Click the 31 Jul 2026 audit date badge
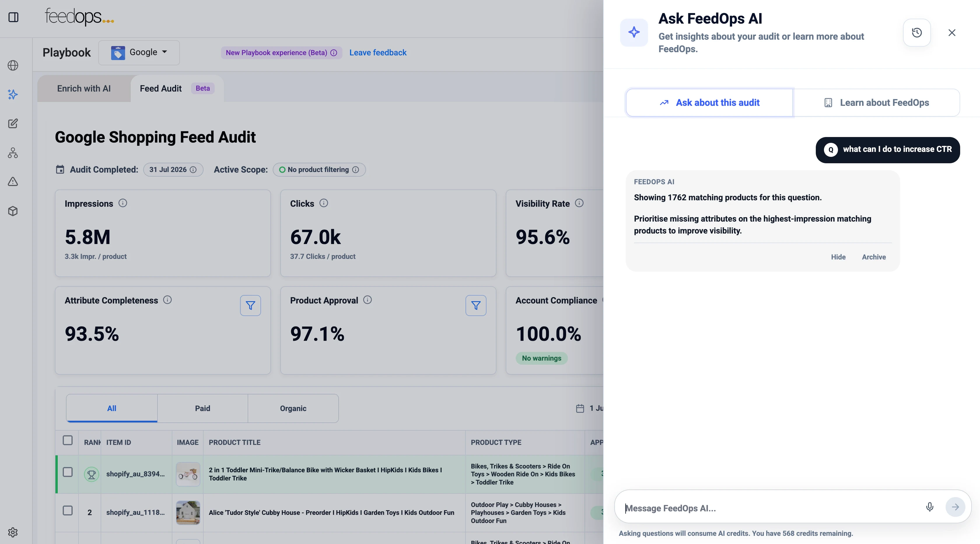This screenshot has height=544, width=980. click(x=173, y=170)
